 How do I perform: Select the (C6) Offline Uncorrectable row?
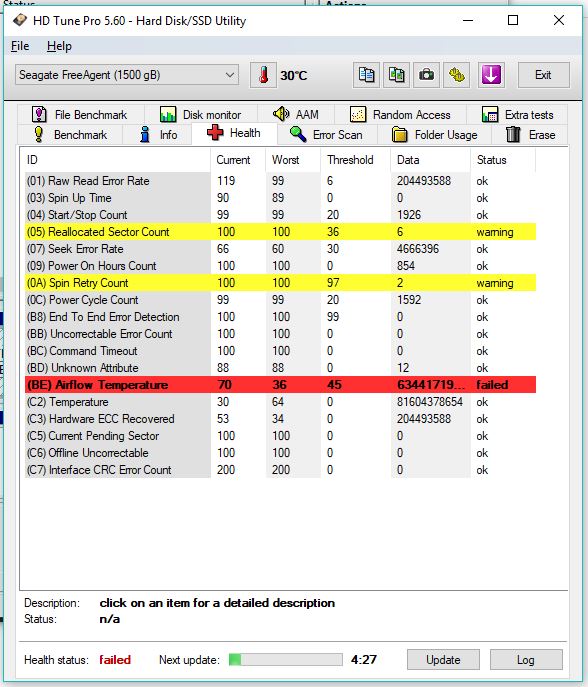[x=280, y=453]
